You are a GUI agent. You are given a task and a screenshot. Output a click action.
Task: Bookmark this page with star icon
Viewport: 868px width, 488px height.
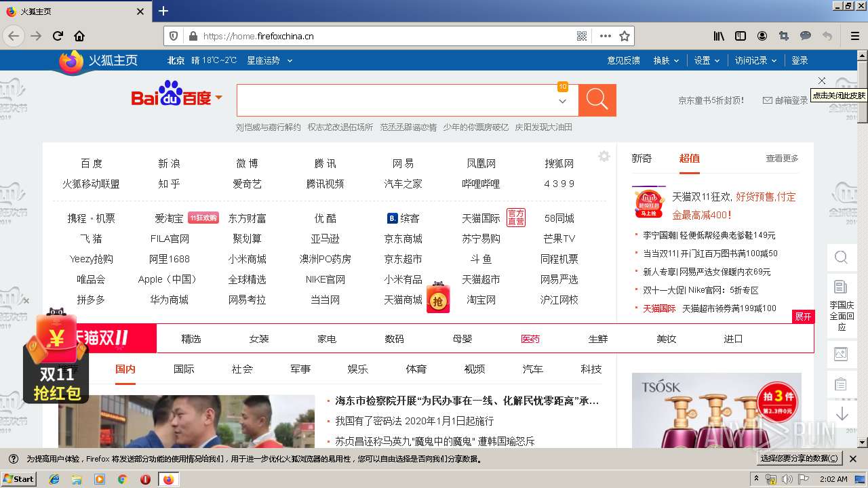click(x=625, y=36)
